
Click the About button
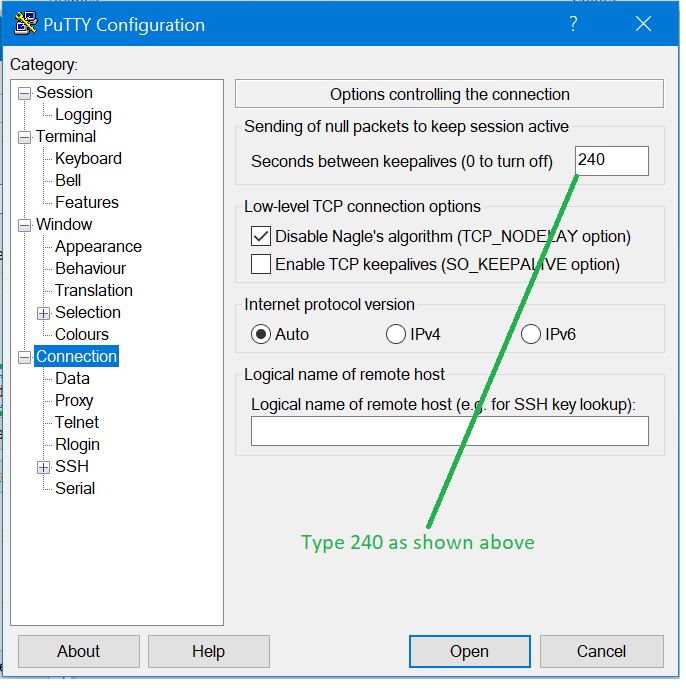(x=78, y=651)
